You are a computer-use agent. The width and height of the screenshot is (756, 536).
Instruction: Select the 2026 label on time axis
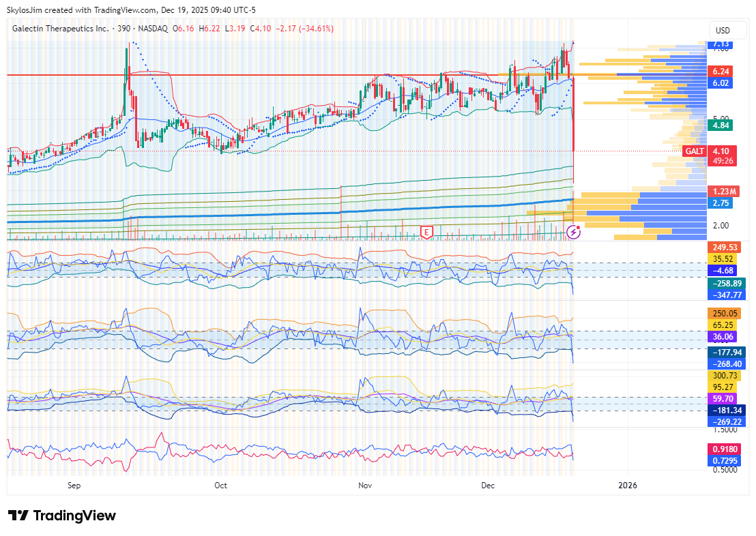pos(627,486)
